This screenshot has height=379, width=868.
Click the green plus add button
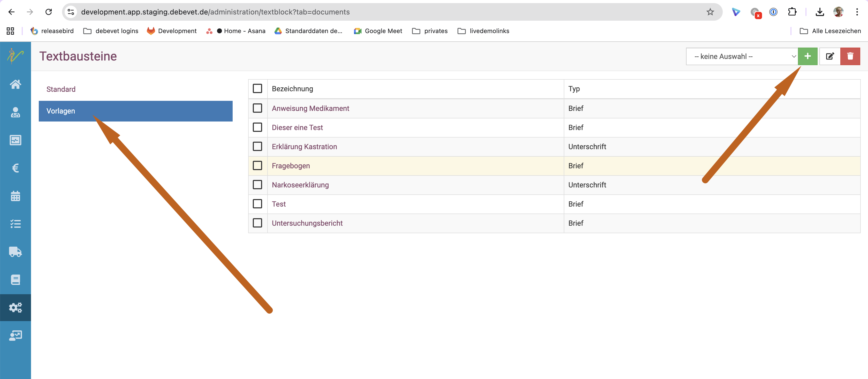[x=807, y=56]
